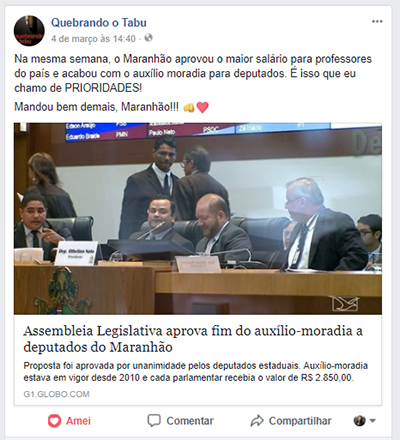Click the post text about Maranhão priorities
This screenshot has width=400, height=440.
tap(193, 73)
